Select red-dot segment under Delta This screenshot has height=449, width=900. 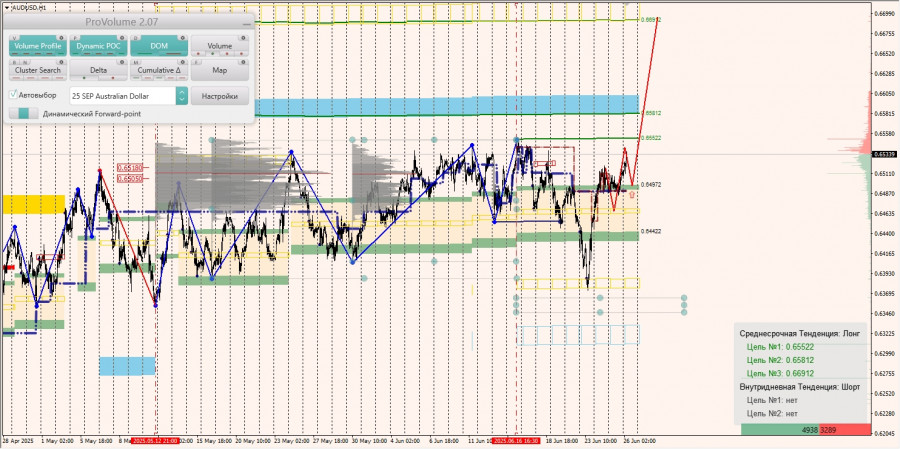(113, 78)
